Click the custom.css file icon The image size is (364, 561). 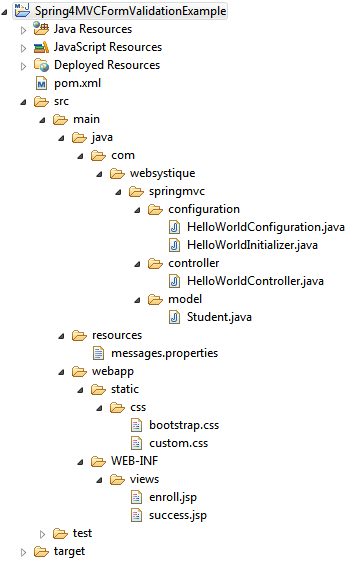tap(136, 443)
